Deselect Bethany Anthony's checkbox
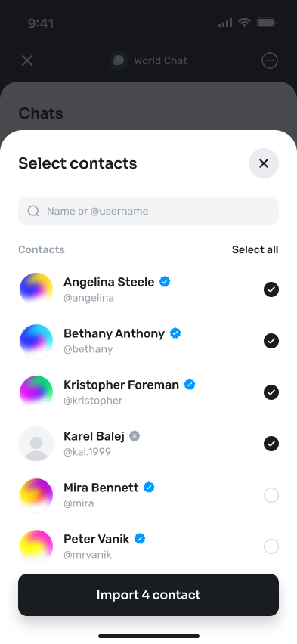The image size is (297, 644). (271, 341)
